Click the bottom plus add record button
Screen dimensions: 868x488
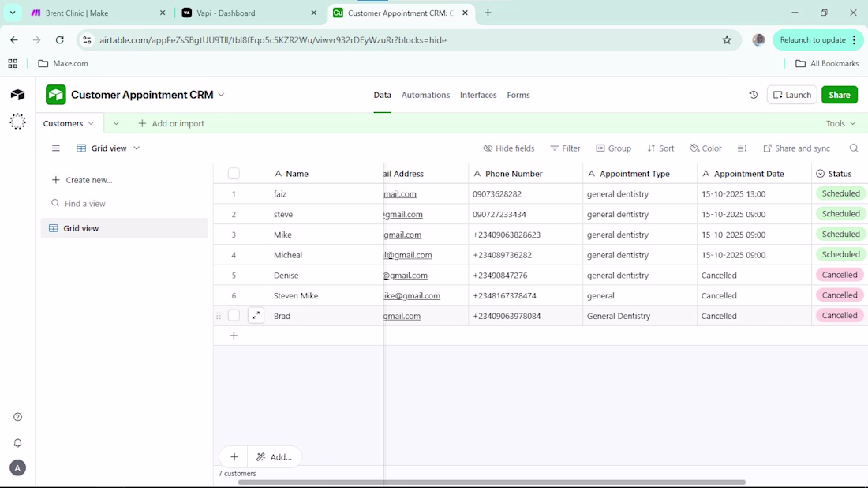coord(234,457)
